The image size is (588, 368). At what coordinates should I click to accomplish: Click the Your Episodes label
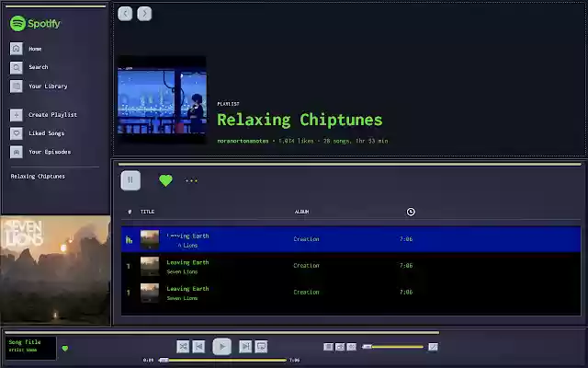(x=50, y=152)
